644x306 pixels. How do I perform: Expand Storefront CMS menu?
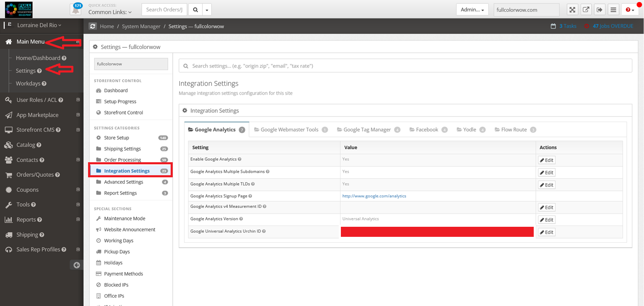[78, 130]
